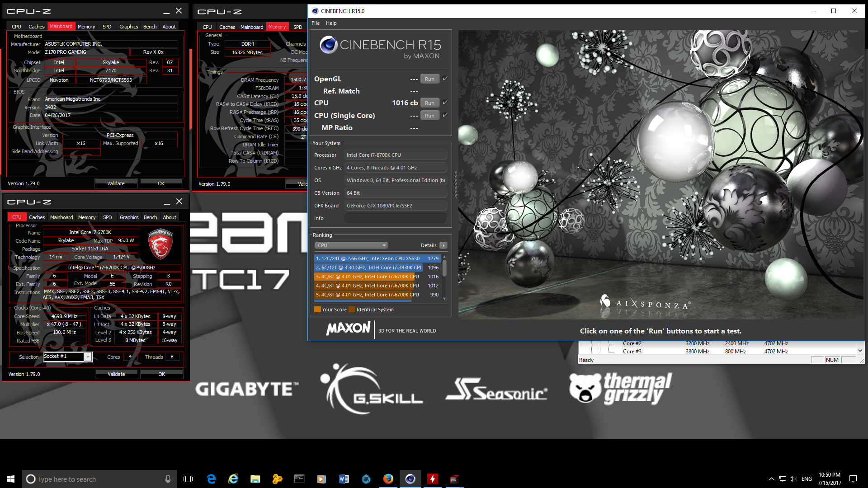Switch to the CPU-Z taskbar icon
The width and height of the screenshot is (868, 488).
[x=454, y=479]
